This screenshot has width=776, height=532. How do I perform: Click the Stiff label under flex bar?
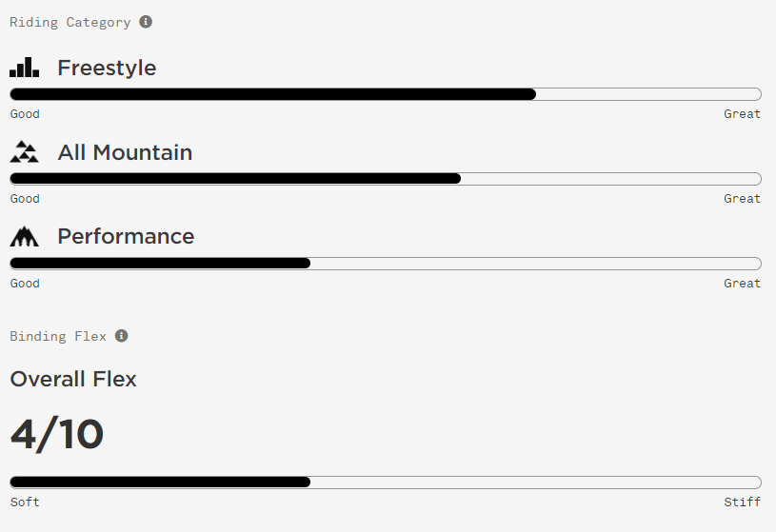[742, 502]
